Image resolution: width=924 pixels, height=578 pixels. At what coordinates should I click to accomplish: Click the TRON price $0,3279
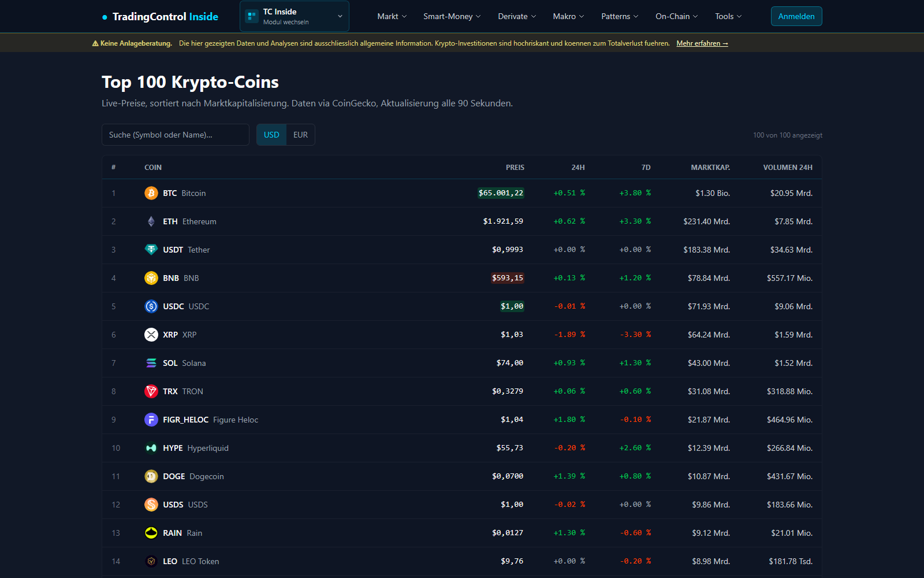click(x=508, y=391)
